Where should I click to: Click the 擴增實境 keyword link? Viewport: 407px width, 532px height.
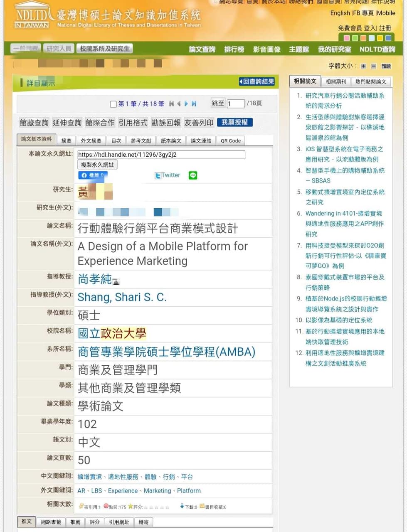pyautogui.click(x=90, y=477)
